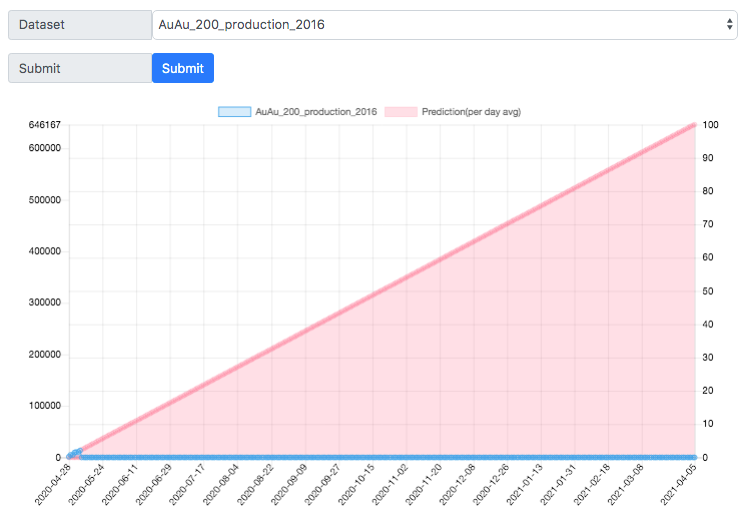Click the 300000 left axis label
The height and width of the screenshot is (520, 745).
(x=45, y=302)
